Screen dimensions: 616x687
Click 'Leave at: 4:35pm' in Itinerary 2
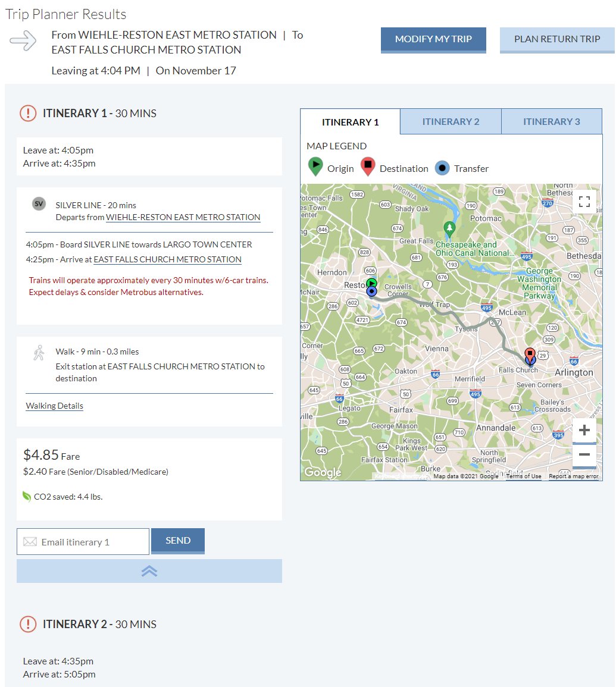click(58, 661)
